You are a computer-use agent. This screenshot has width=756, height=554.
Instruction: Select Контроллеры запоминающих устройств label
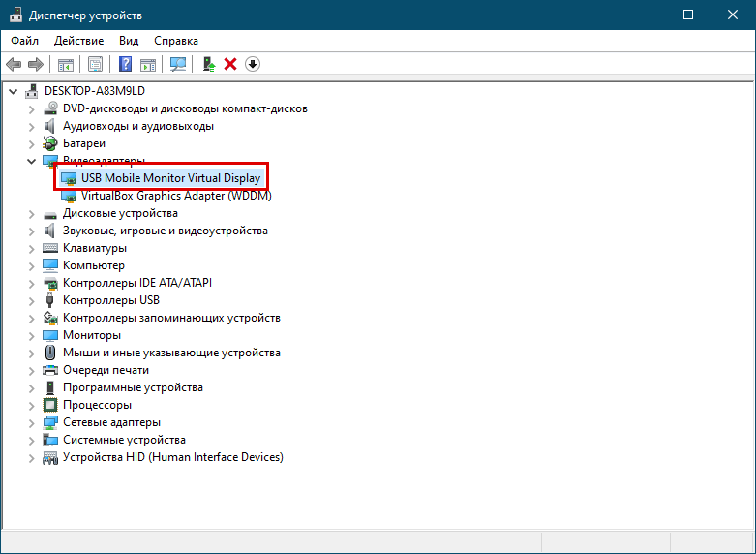pyautogui.click(x=171, y=318)
